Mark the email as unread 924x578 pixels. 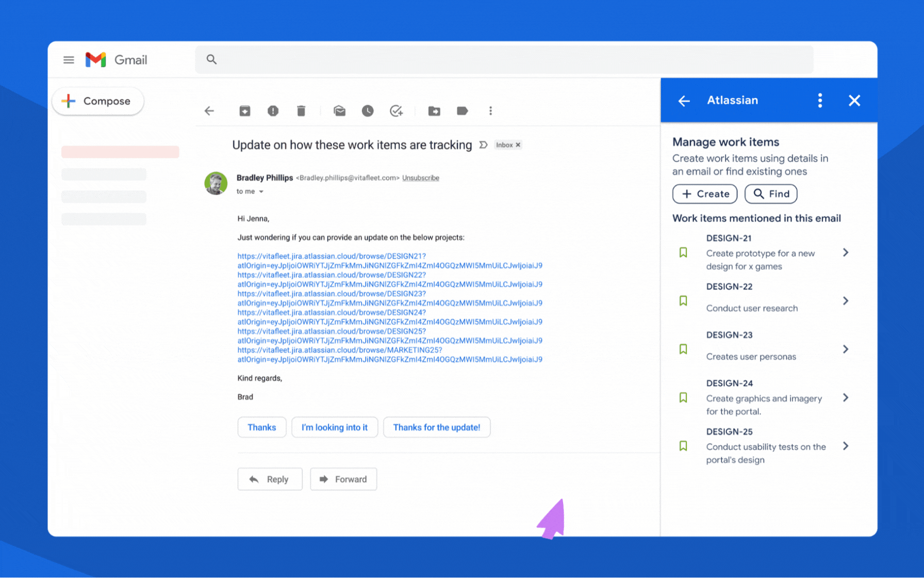(339, 111)
